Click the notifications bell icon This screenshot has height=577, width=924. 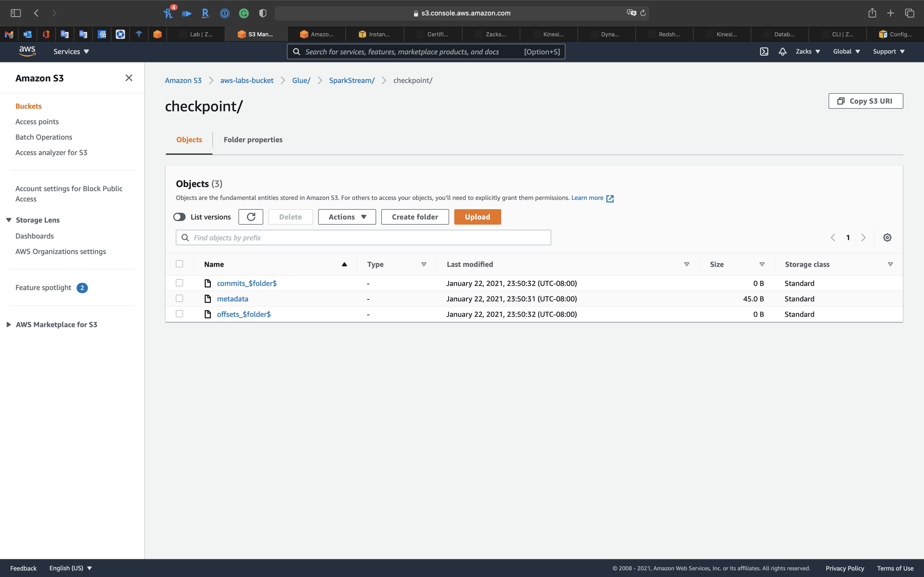click(x=782, y=52)
